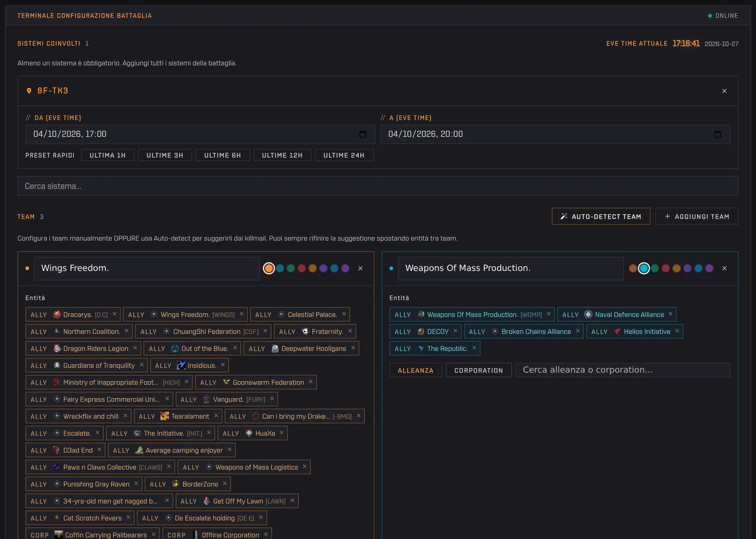Screen dimensions: 756x539
Task: Switch entity search to Corporation
Action: coord(479,370)
